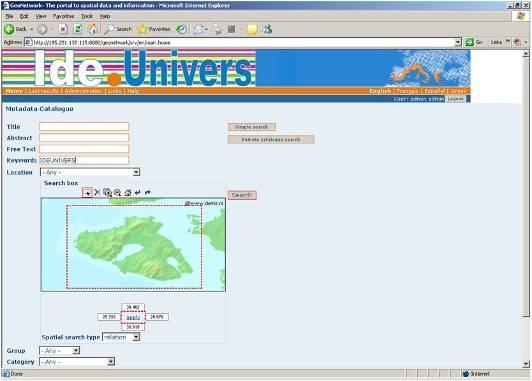This screenshot has width=532, height=381.
Task: Click the previous extent arrow icon
Action: coord(137,192)
